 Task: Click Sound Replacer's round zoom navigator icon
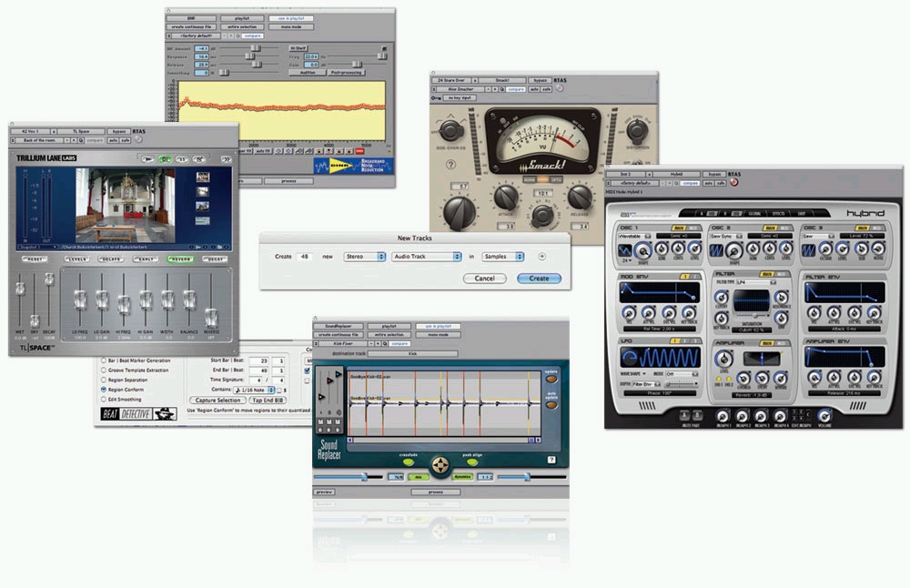point(440,465)
